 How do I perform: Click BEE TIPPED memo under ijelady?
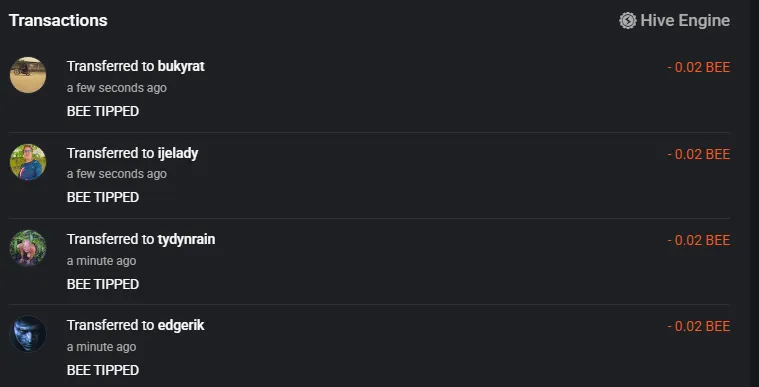click(103, 198)
